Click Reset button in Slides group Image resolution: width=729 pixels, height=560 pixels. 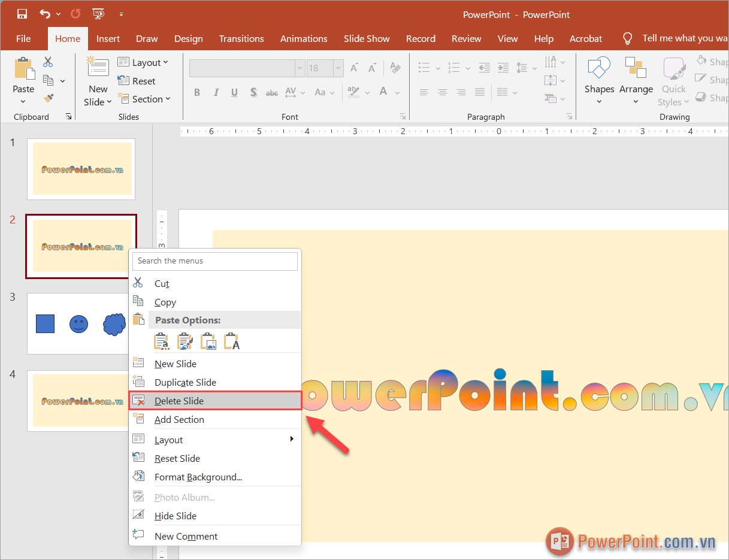(137, 81)
